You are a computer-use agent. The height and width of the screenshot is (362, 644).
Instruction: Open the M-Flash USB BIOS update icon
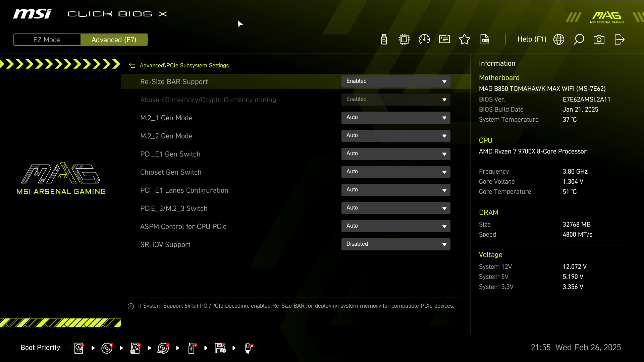coord(384,40)
